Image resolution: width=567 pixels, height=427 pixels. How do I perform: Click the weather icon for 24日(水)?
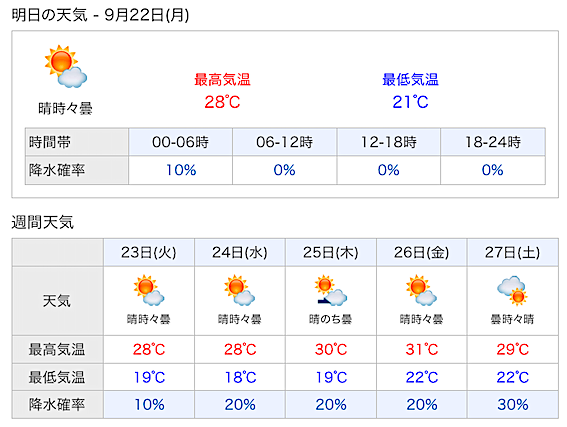(239, 290)
